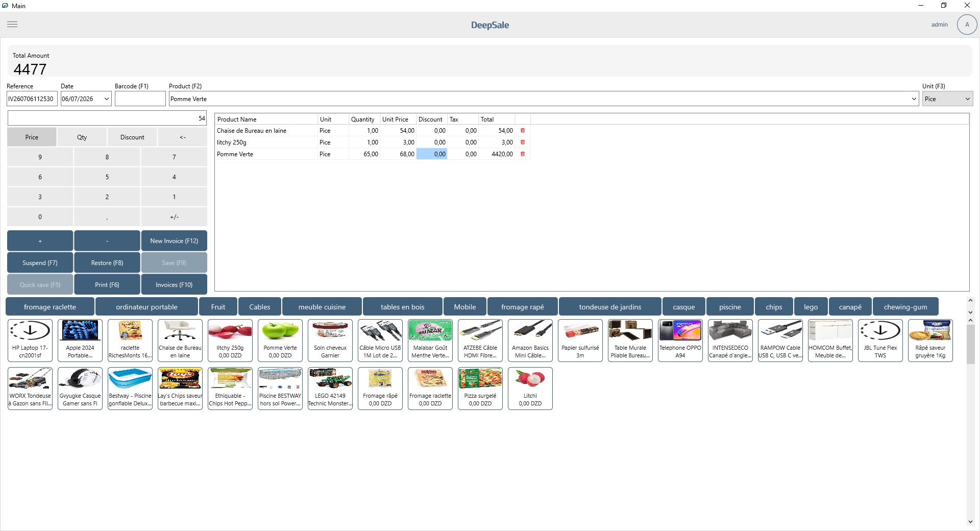Add HP Laptop 17-cn2001sf product

pos(30,341)
